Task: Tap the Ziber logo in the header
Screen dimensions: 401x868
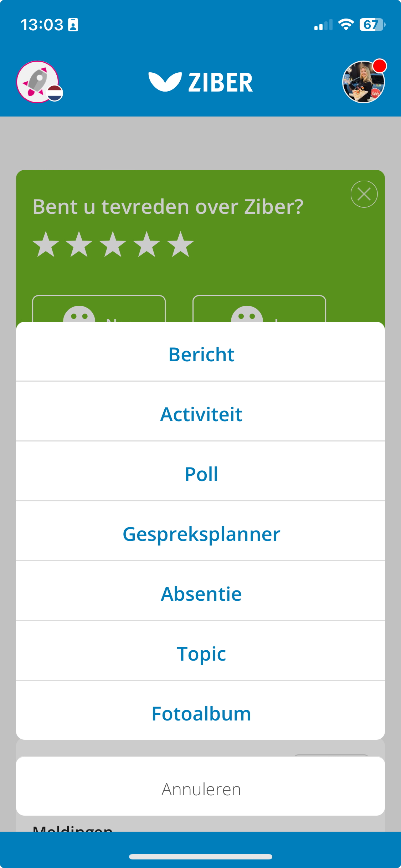Action: click(x=201, y=82)
